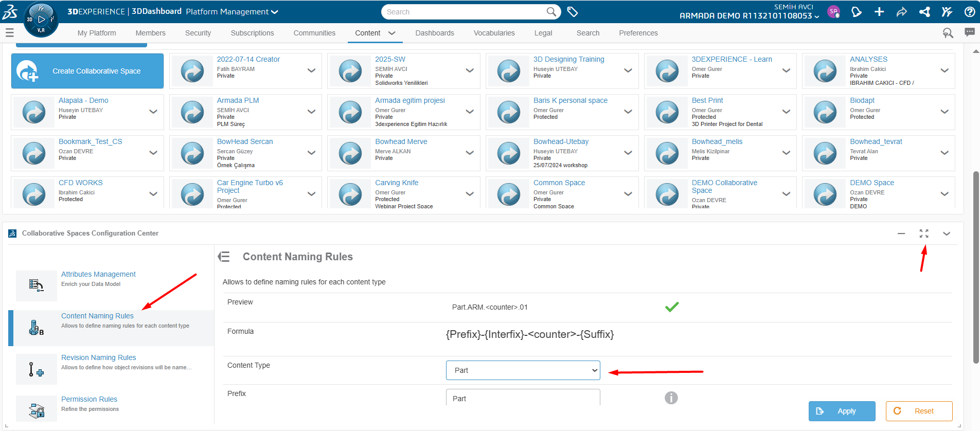Select the Dashboards tab

pyautogui.click(x=435, y=33)
